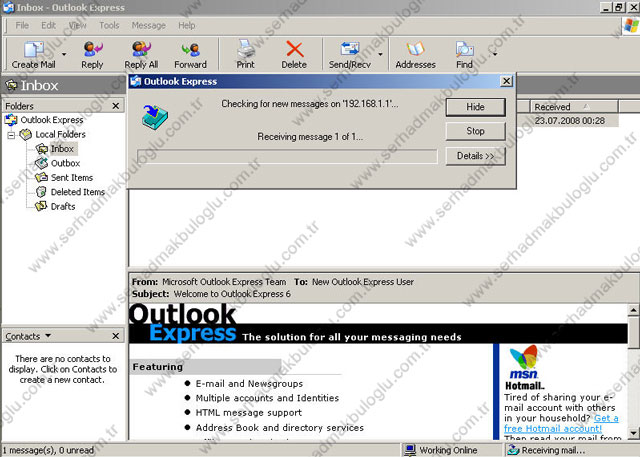This screenshot has width=640, height=457.
Task: Close the Folders pane
Action: click(116, 106)
